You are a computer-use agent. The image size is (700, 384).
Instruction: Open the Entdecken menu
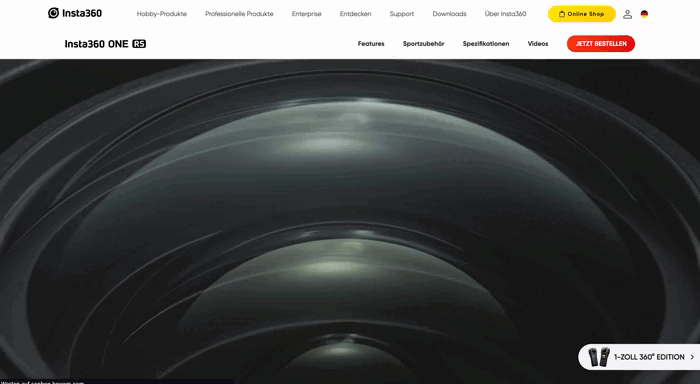pos(355,14)
